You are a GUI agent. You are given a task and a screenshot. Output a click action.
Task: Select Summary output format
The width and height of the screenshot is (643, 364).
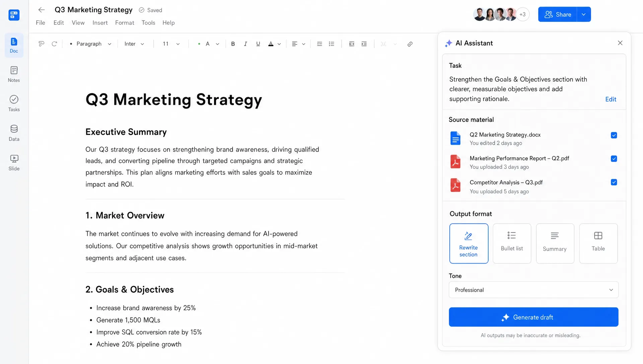pos(555,244)
